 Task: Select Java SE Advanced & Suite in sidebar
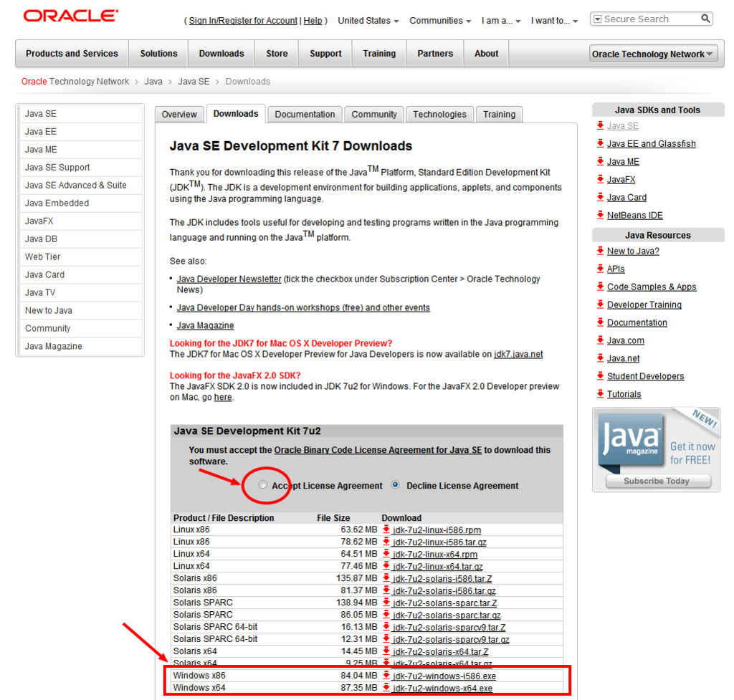coord(80,186)
